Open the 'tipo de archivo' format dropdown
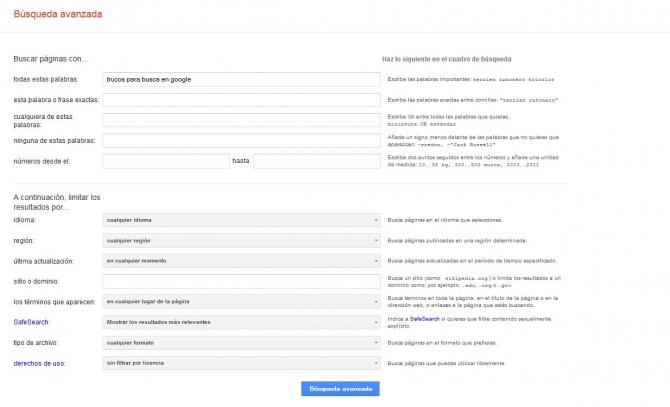The image size is (670, 407). point(241,342)
